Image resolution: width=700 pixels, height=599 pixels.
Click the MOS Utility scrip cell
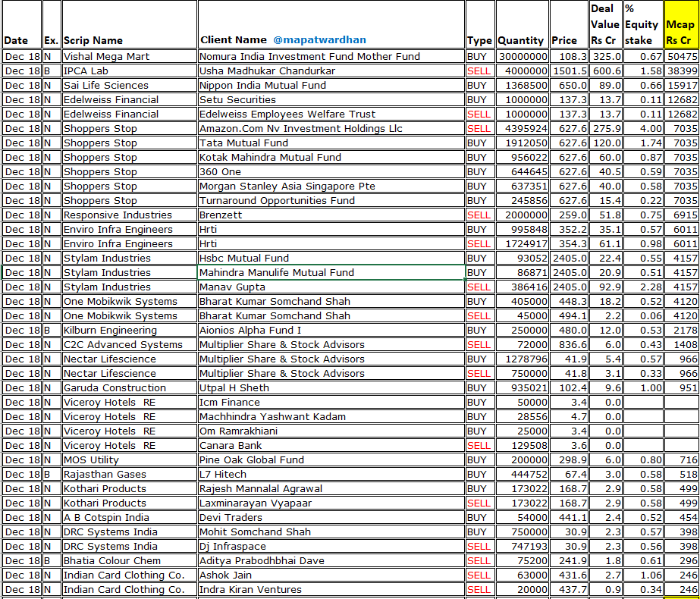coord(130,459)
